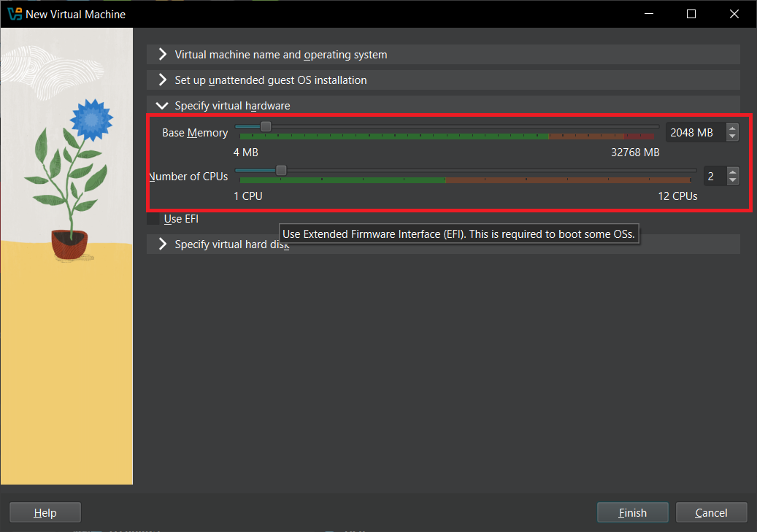Image resolution: width=757 pixels, height=532 pixels.
Task: Enable the Use EFI checkbox
Action: [153, 219]
